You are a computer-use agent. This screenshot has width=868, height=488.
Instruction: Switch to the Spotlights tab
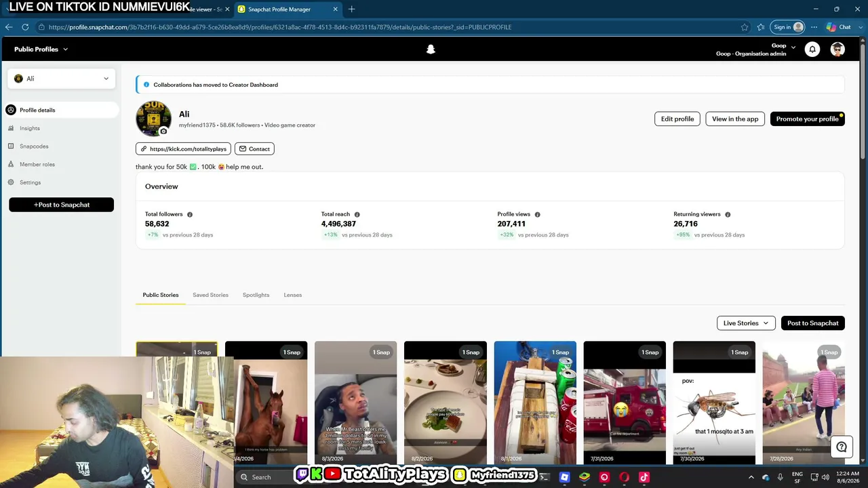[256, 295]
